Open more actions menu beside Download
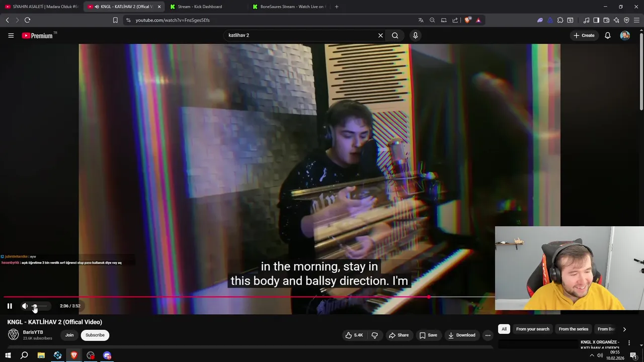Image resolution: width=644 pixels, height=362 pixels. [488, 335]
